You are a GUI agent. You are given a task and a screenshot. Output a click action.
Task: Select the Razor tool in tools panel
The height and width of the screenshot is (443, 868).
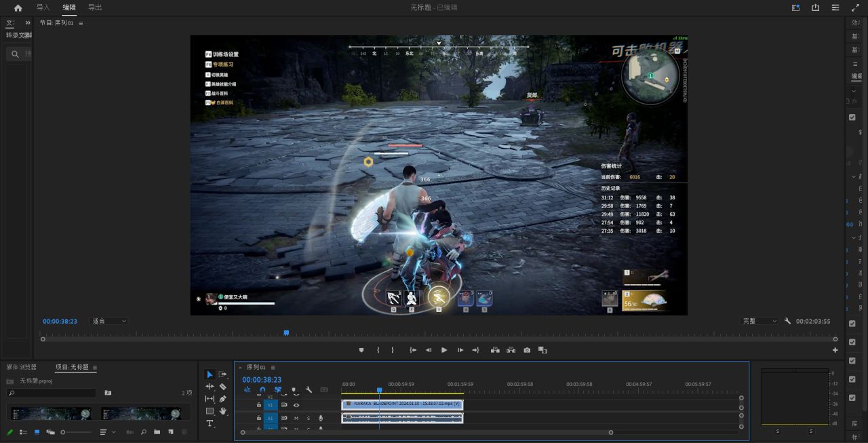pyautogui.click(x=222, y=387)
